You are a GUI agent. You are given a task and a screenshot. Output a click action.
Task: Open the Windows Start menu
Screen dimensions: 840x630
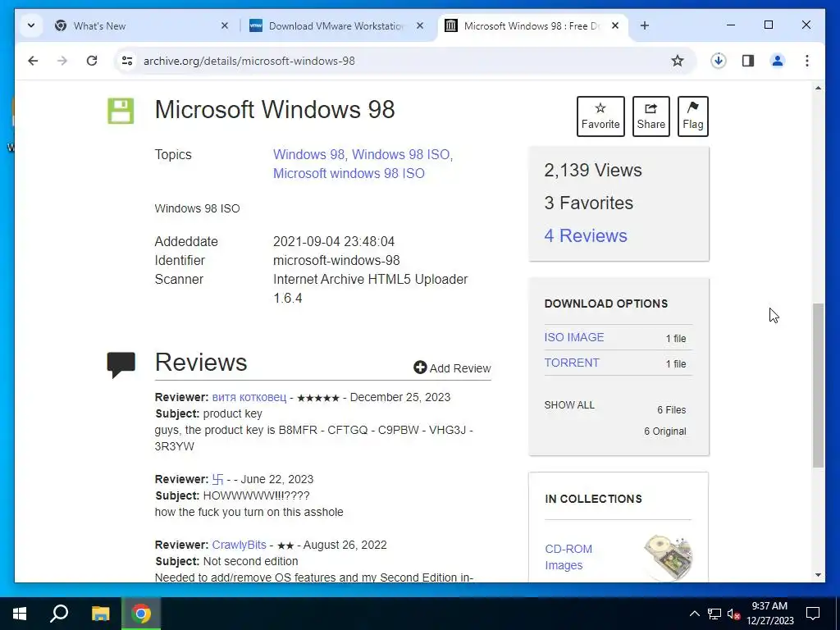[x=20, y=614]
